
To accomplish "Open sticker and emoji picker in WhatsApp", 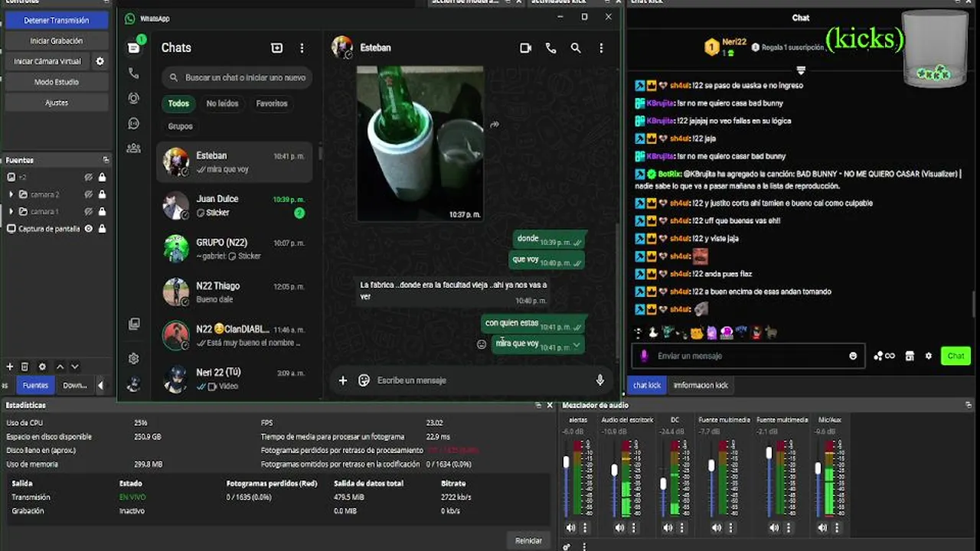I will tap(364, 380).
